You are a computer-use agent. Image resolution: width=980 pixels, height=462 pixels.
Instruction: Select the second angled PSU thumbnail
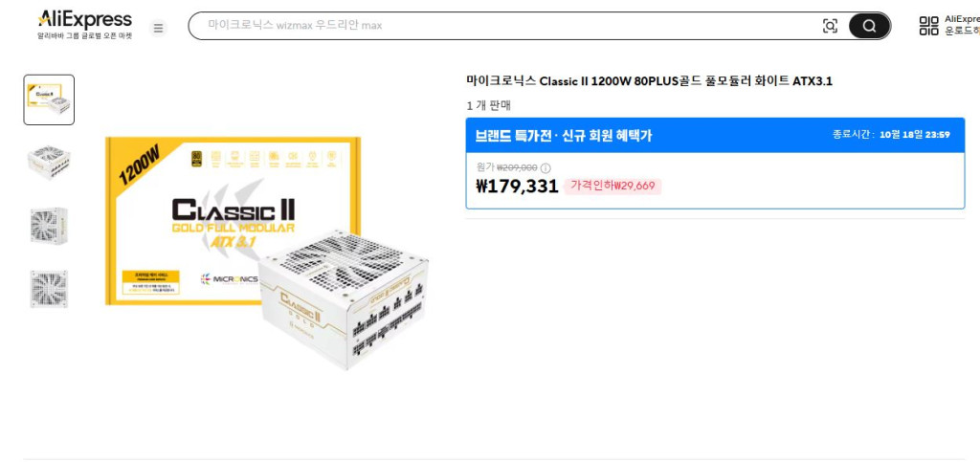pos(49,162)
